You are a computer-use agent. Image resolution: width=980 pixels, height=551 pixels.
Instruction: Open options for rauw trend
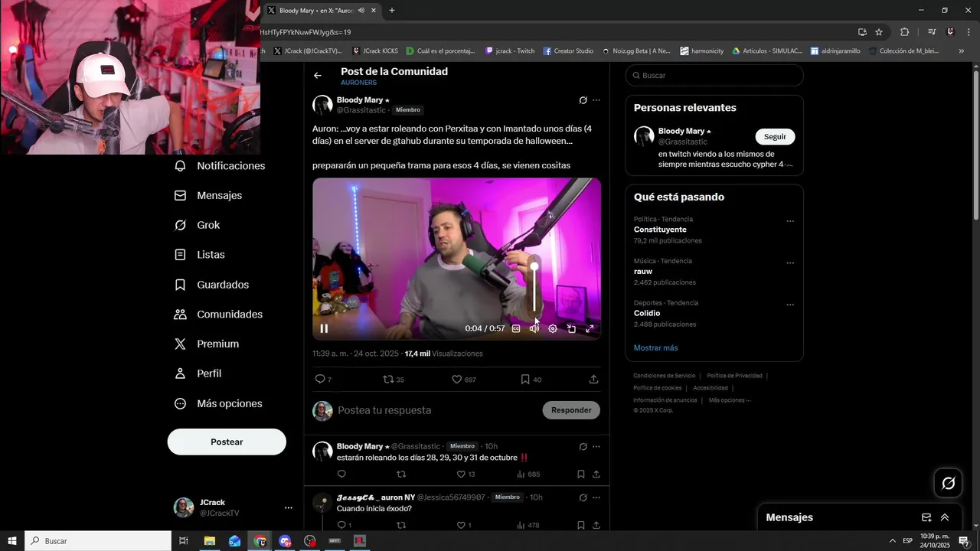(x=790, y=263)
